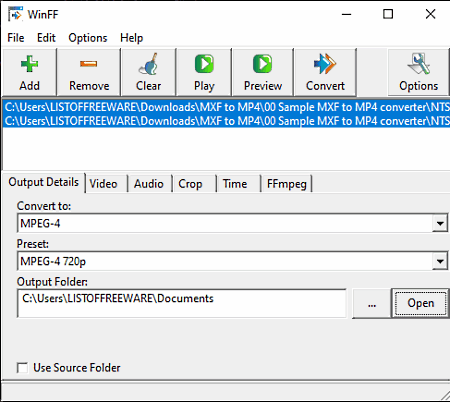Select the first file in the list
This screenshot has width=450, height=402.
pyautogui.click(x=227, y=107)
